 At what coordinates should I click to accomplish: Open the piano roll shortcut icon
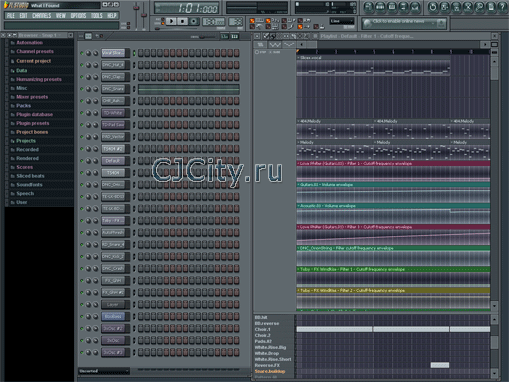(392, 7)
